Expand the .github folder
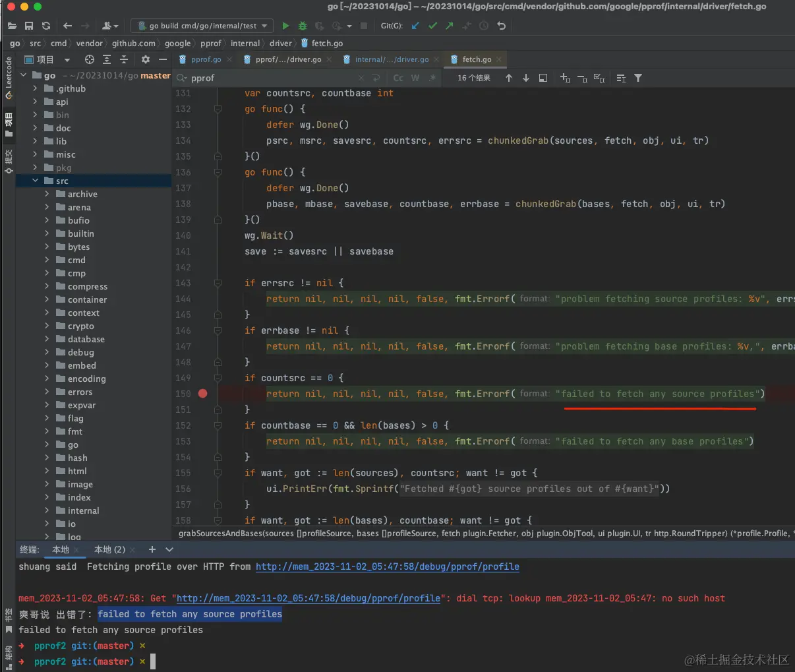Image resolution: width=795 pixels, height=672 pixels. (x=36, y=88)
